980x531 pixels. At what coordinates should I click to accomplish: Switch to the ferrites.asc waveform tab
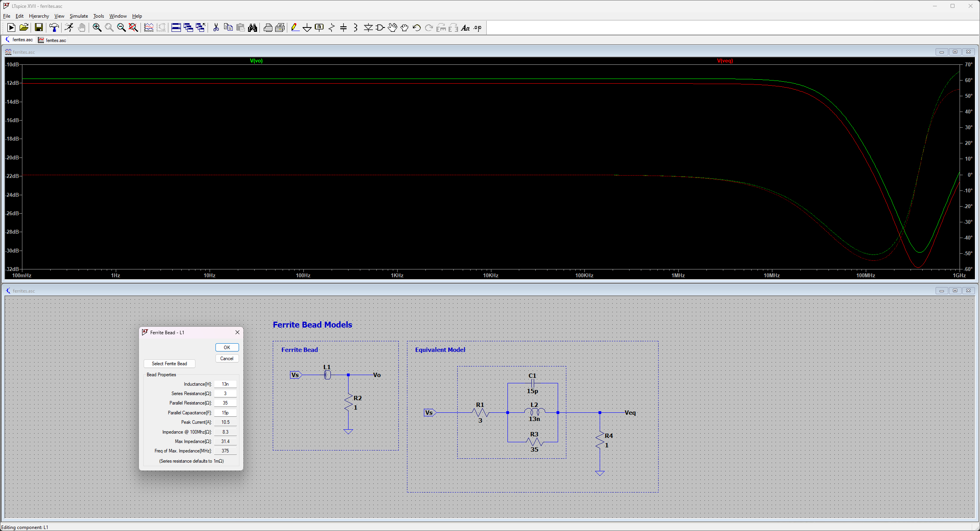(52, 40)
